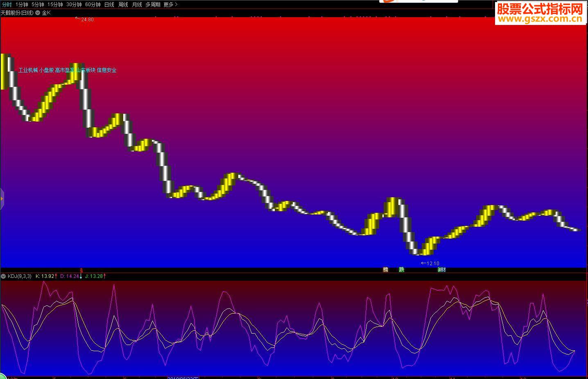Click the red S marker on timeline

click(81, 271)
